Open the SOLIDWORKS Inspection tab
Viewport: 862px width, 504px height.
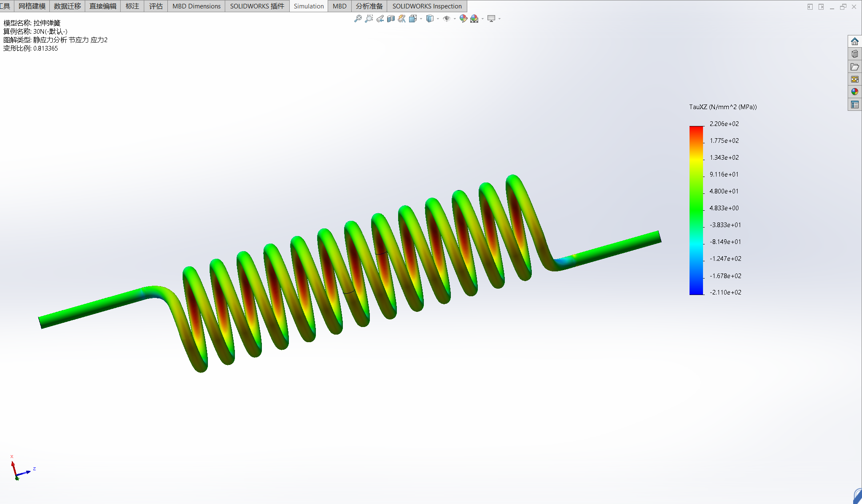427,6
